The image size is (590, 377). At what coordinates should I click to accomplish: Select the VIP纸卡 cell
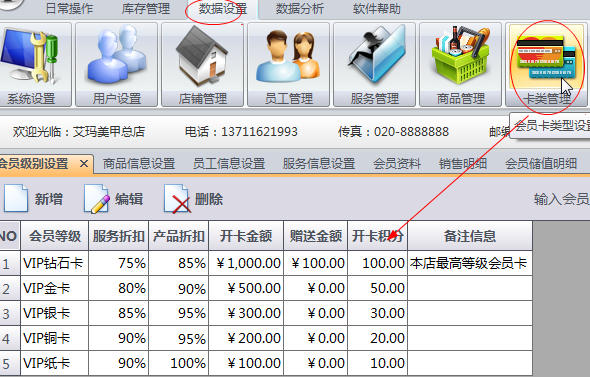[55, 363]
